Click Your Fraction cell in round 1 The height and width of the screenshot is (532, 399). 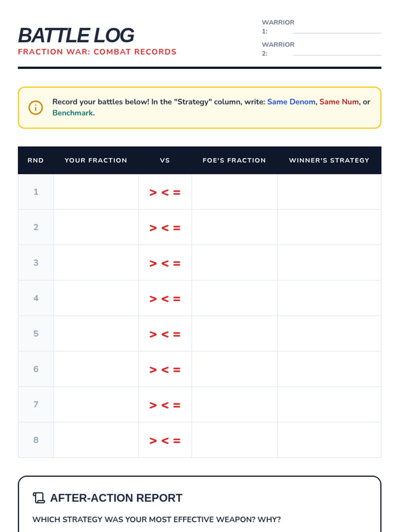pyautogui.click(x=96, y=192)
